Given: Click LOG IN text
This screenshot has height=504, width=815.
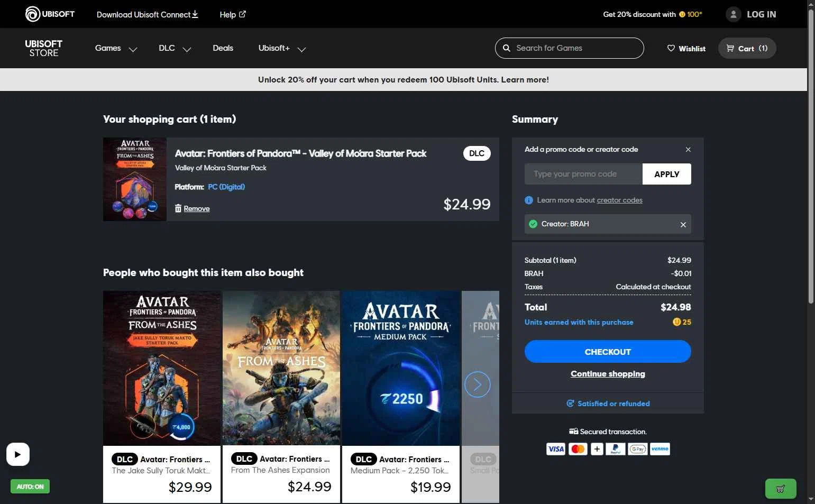Looking at the screenshot, I should 761,14.
